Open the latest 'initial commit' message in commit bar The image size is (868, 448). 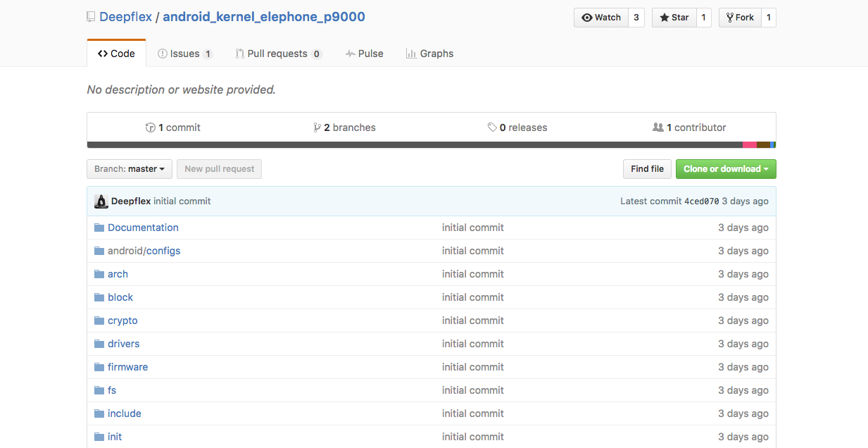[x=182, y=201]
